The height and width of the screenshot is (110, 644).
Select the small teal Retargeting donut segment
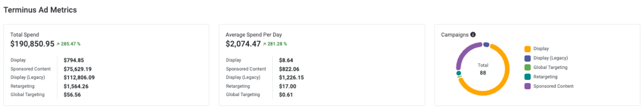tap(459, 73)
